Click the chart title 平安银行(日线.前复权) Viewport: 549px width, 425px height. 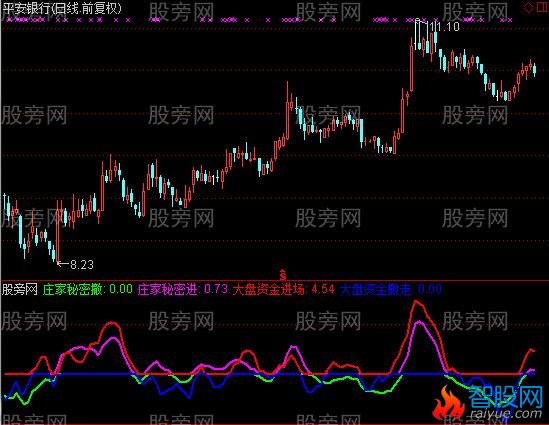tap(62, 8)
